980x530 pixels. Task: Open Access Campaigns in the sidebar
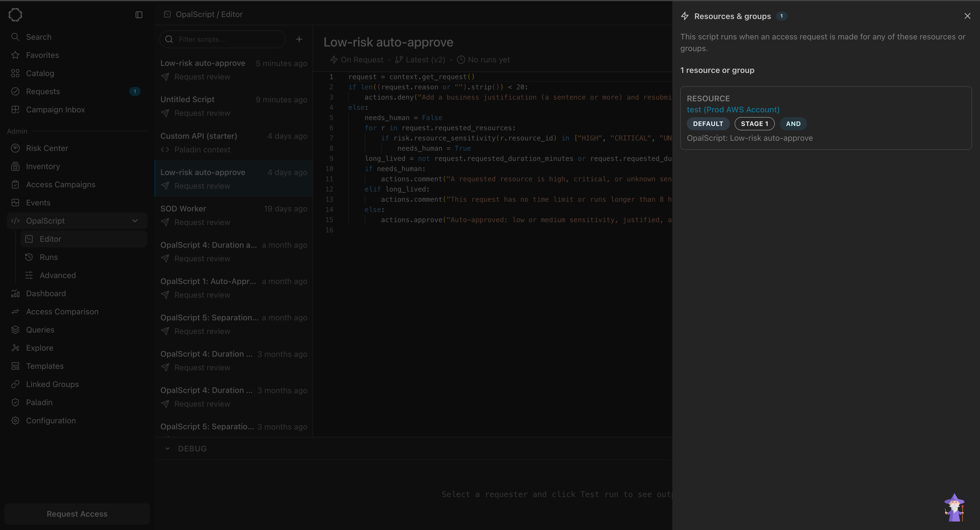coord(77,185)
